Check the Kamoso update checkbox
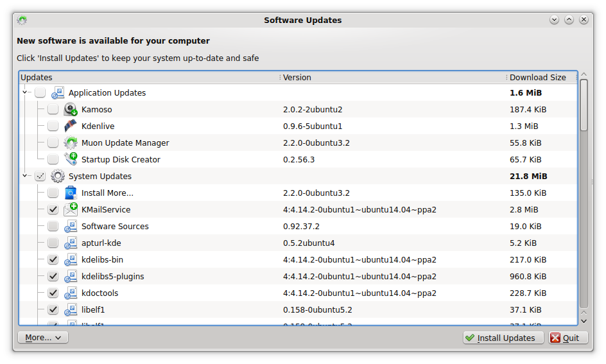 (x=53, y=109)
